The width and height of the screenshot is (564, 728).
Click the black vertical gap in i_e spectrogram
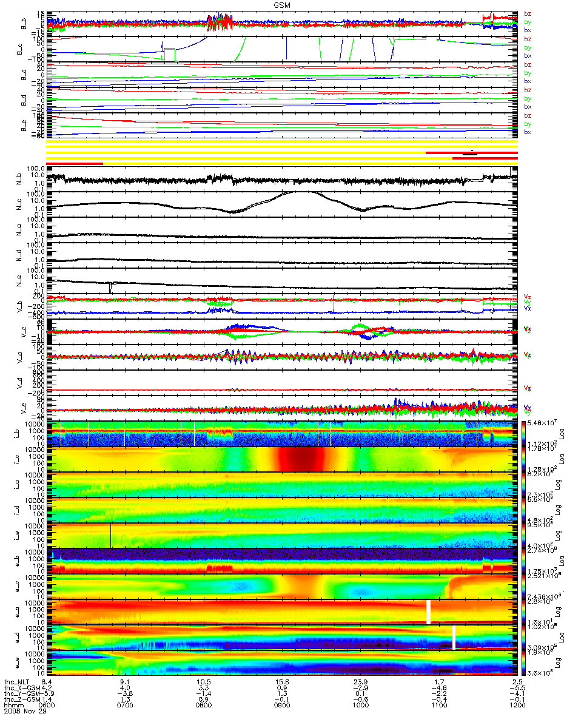[x=110, y=535]
